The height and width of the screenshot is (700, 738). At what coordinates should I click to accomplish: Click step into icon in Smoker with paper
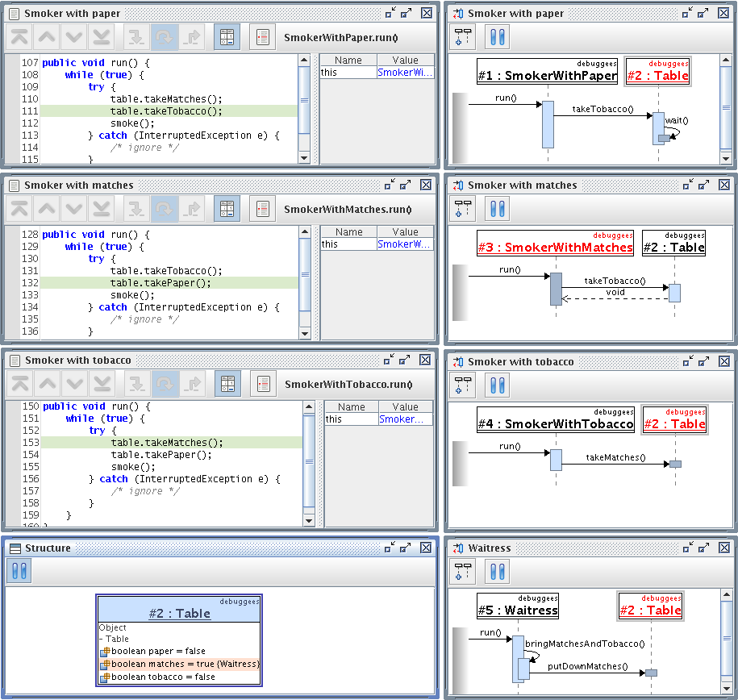(136, 37)
